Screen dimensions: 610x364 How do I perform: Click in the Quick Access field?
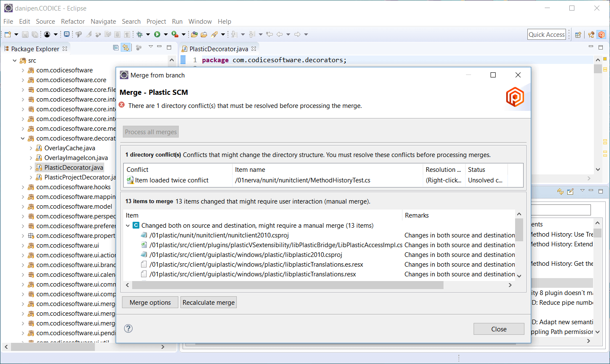[x=547, y=34]
